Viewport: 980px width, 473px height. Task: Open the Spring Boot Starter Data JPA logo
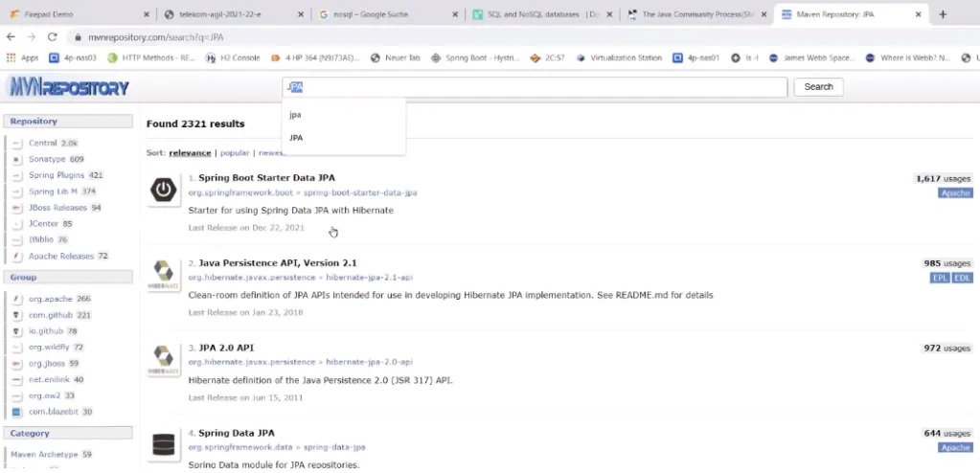(164, 191)
